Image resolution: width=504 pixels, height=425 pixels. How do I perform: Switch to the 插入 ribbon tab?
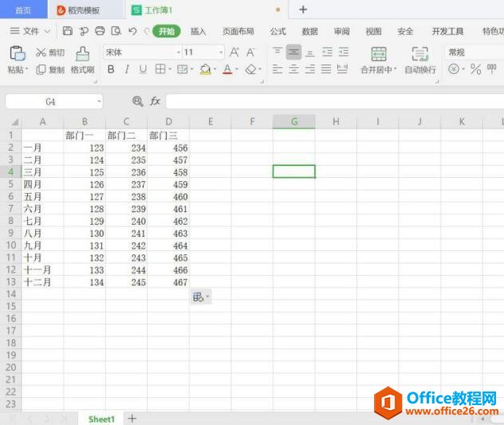coord(198,31)
